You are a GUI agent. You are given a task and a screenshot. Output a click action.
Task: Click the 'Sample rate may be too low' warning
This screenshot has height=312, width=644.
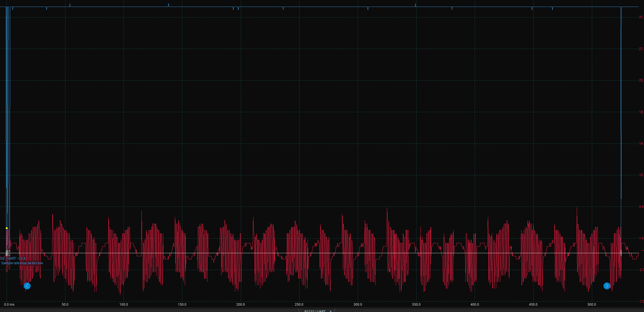(x=22, y=263)
